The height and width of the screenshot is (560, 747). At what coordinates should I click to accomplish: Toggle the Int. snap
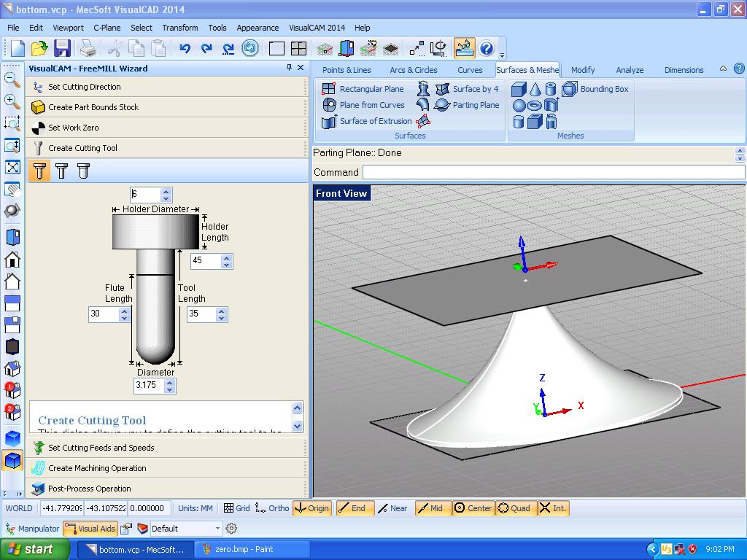pyautogui.click(x=554, y=508)
